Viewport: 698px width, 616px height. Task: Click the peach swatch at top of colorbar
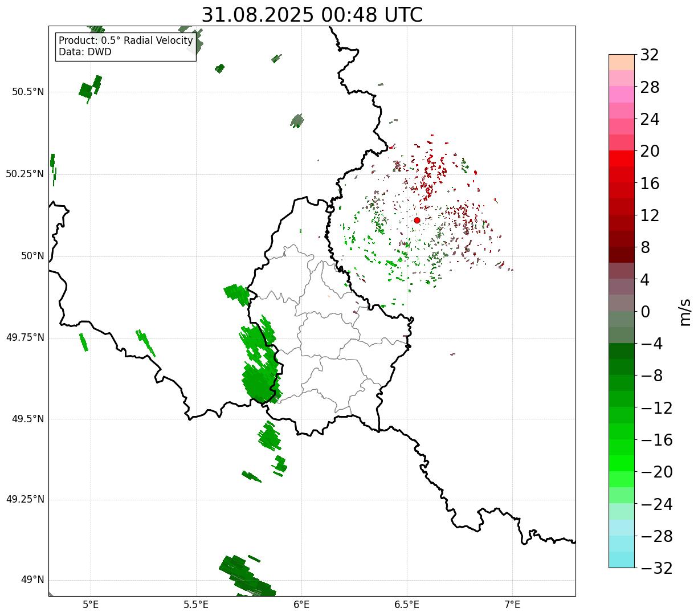(622, 62)
